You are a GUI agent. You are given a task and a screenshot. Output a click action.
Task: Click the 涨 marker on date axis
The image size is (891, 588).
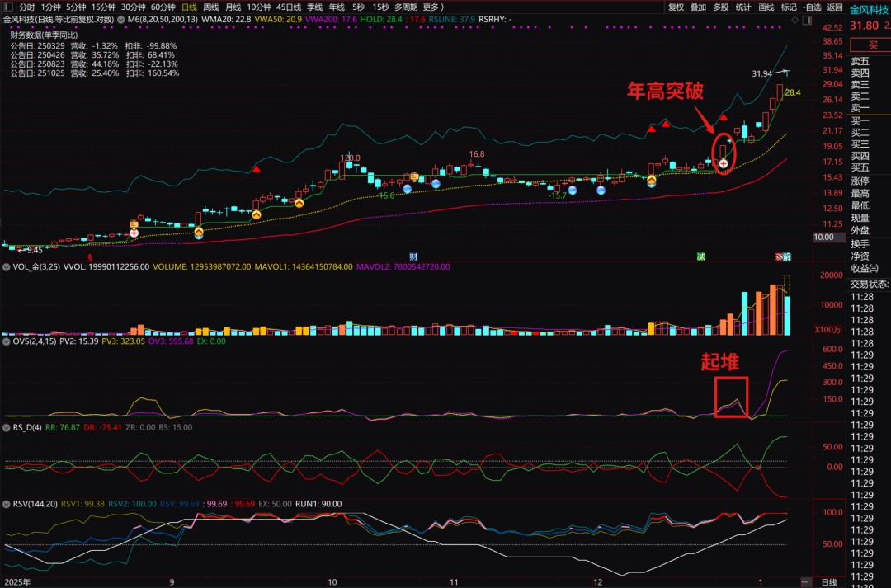click(x=780, y=256)
